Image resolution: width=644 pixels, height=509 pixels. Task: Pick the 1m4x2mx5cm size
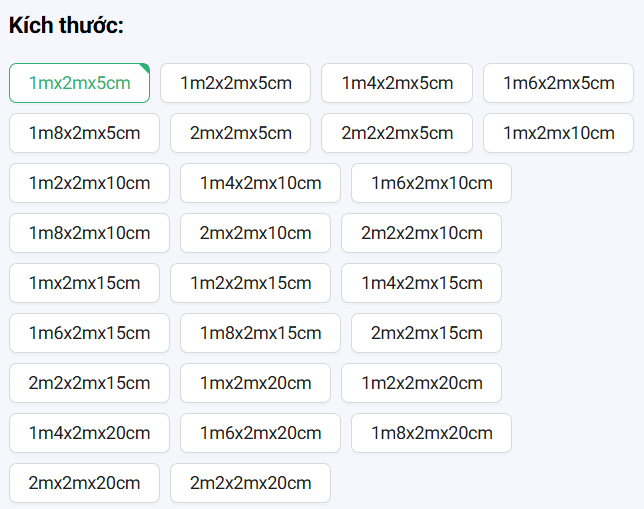coord(396,83)
